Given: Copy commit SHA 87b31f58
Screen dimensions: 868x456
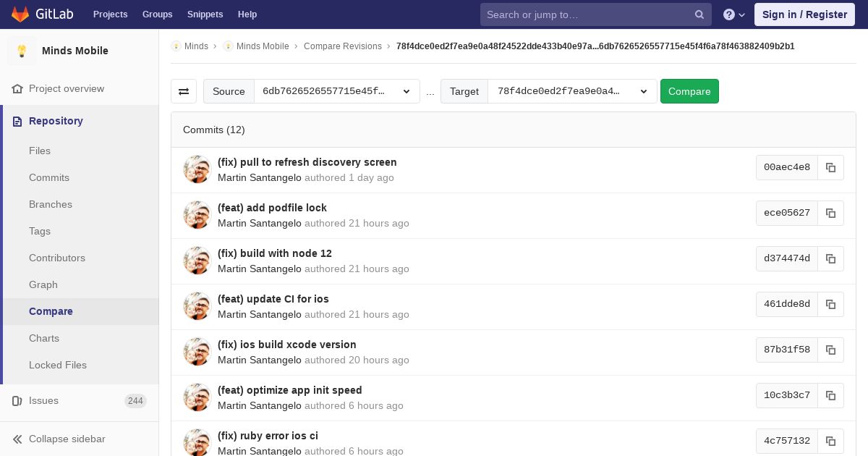Looking at the screenshot, I should (830, 350).
